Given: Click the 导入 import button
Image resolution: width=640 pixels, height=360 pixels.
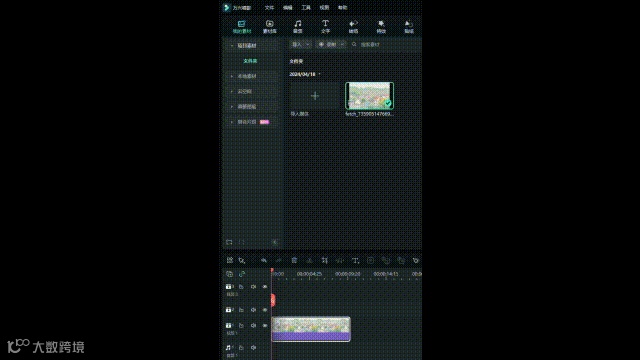Looking at the screenshot, I should click(297, 44).
